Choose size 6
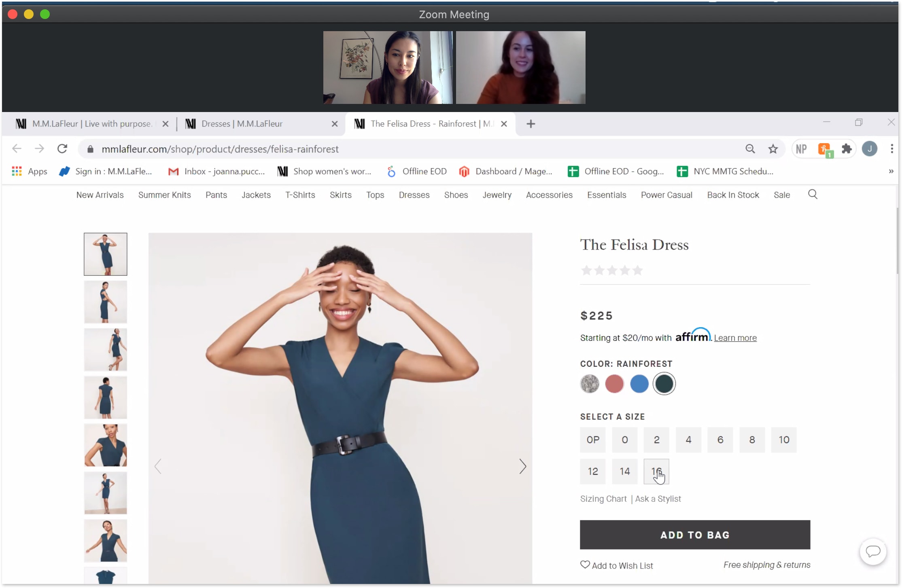The height and width of the screenshot is (588, 902). tap(720, 440)
